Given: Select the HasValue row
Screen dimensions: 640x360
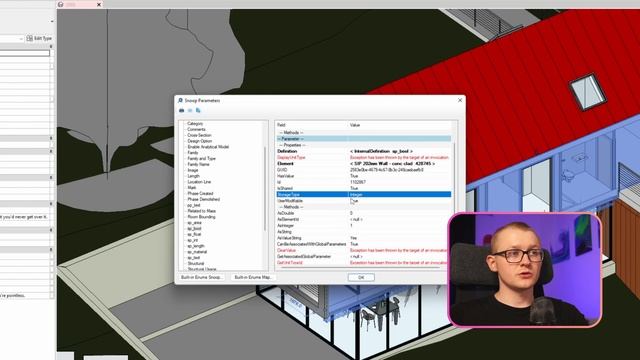Looking at the screenshot, I should (364, 176).
